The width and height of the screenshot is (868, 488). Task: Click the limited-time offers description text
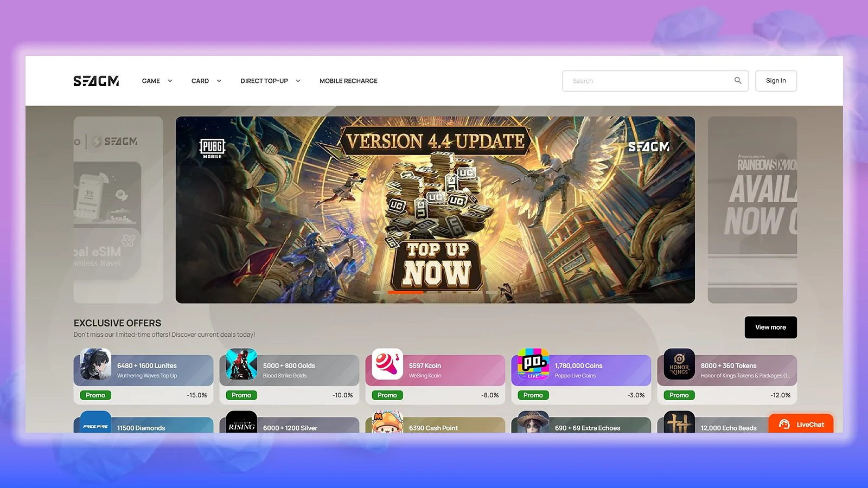164,335
